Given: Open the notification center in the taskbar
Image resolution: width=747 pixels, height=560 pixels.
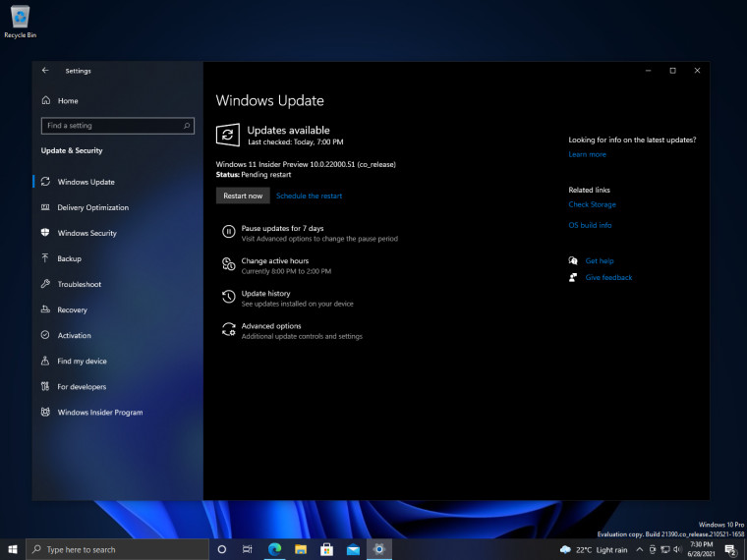Looking at the screenshot, I should pos(730,549).
